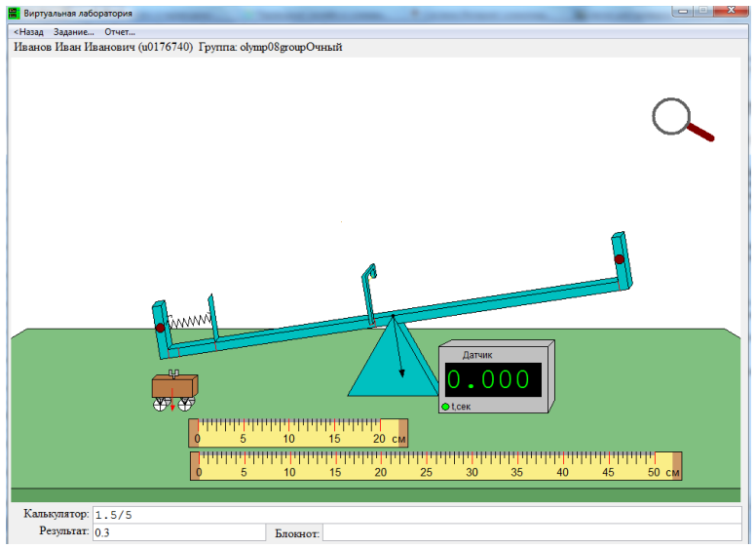Click the plumb arrow on the fulcrum
This screenshot has width=756, height=548.
point(398,346)
